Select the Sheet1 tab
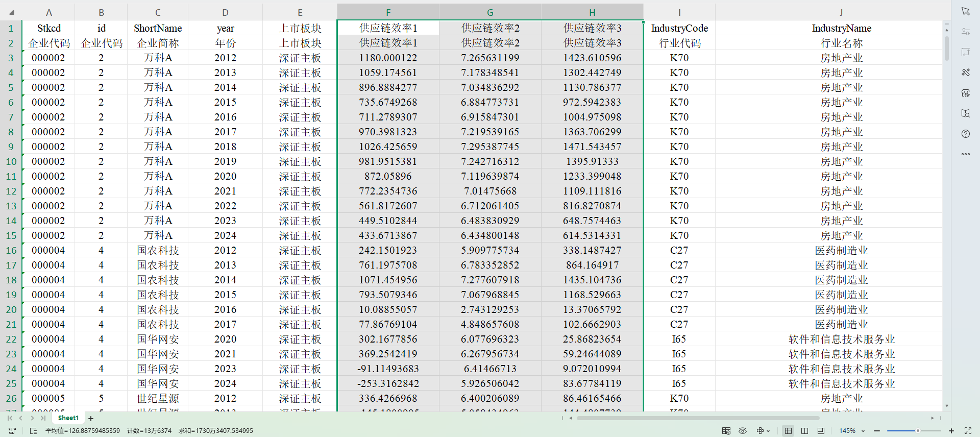Screen dimensions: 980x437 [x=68, y=418]
